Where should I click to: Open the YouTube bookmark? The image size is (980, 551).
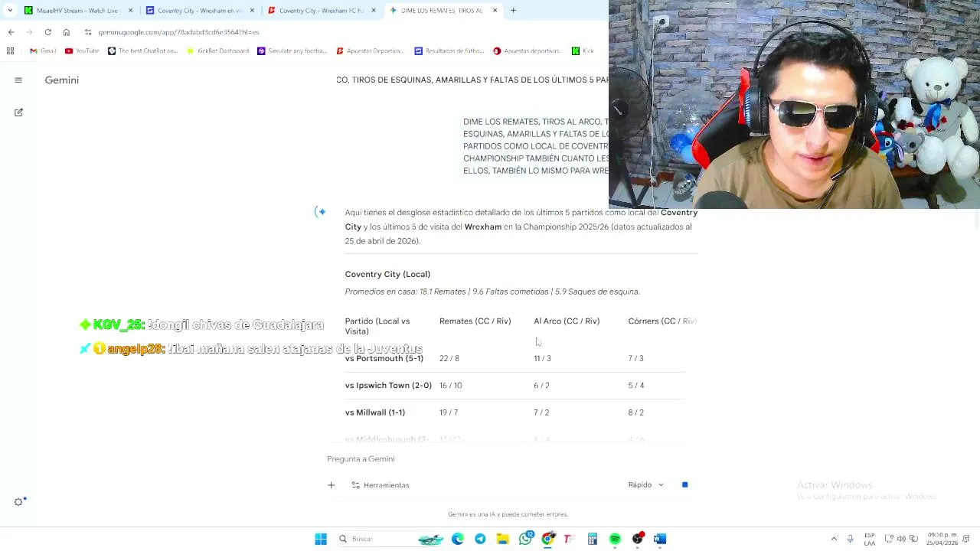[x=82, y=51]
